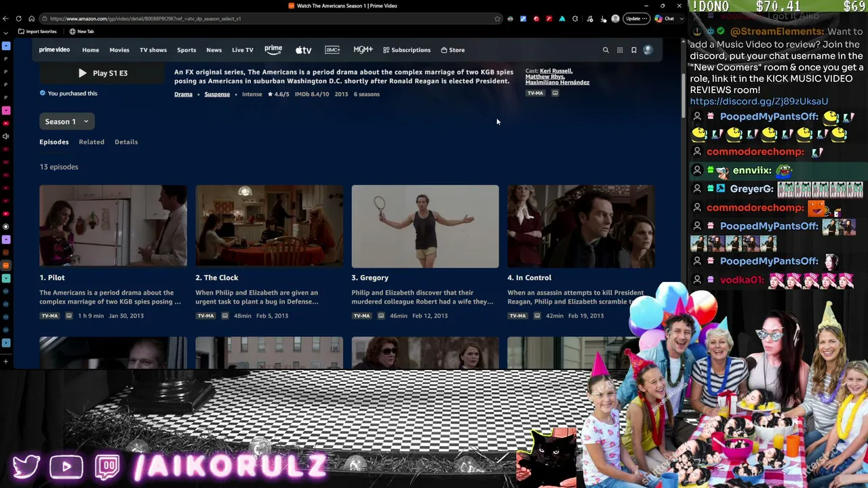Click the Play S1 E3 button

(102, 73)
